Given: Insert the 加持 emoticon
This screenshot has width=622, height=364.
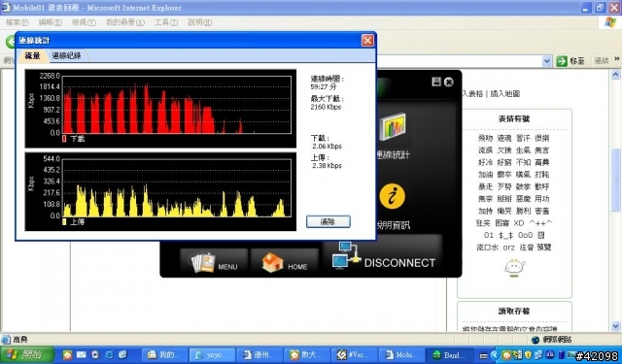Looking at the screenshot, I should click(x=486, y=211).
